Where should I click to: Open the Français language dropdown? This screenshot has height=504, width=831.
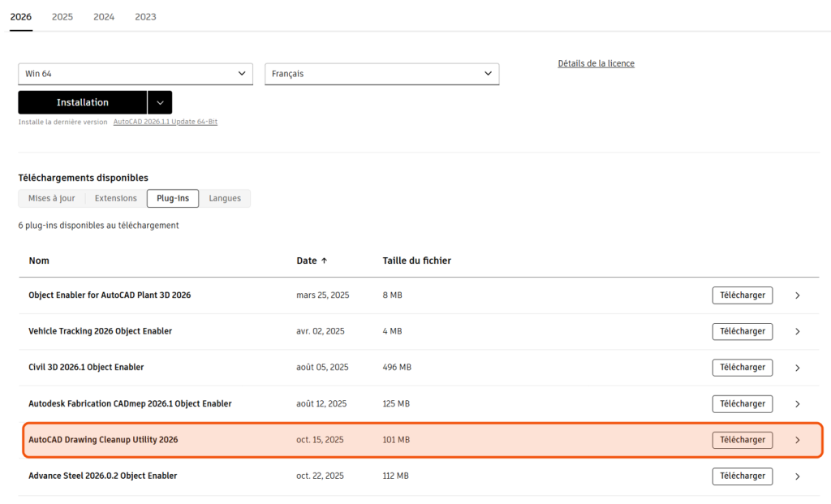point(382,74)
